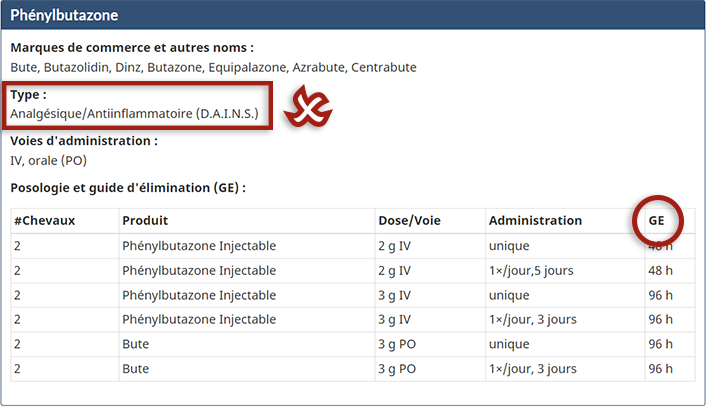Screen dimensions: 706x407
Task: Click 'Phénylbutazone Injectable' in the 2 g IV unique row
Action: [199, 246]
